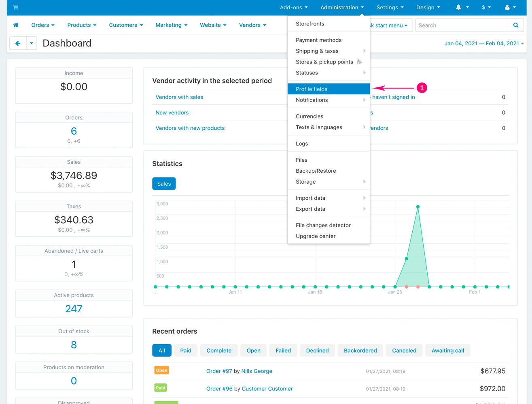Image resolution: width=532 pixels, height=404 pixels.
Task: Filter recent orders by Paid
Action: (x=186, y=351)
